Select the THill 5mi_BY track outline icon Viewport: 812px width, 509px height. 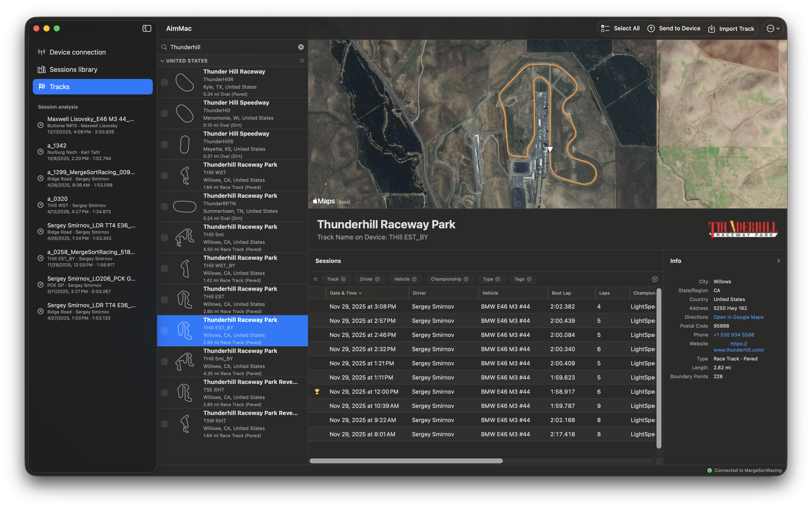185,362
